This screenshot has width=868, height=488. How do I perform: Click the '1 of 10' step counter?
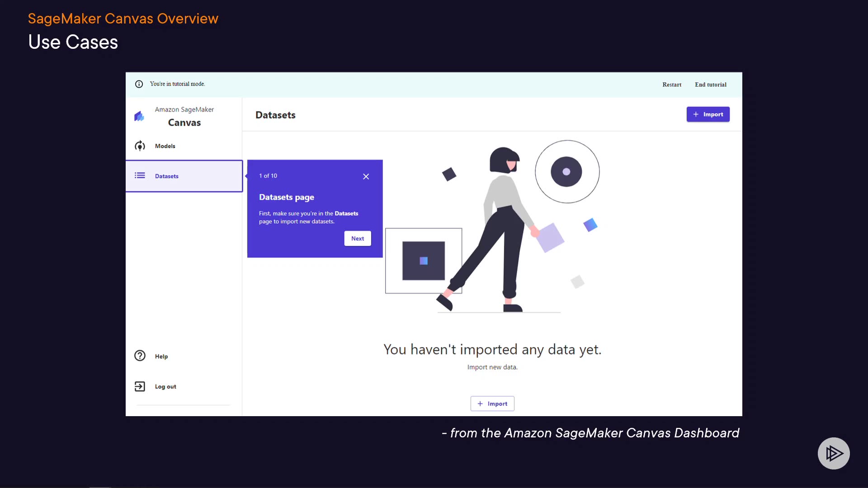tap(268, 176)
